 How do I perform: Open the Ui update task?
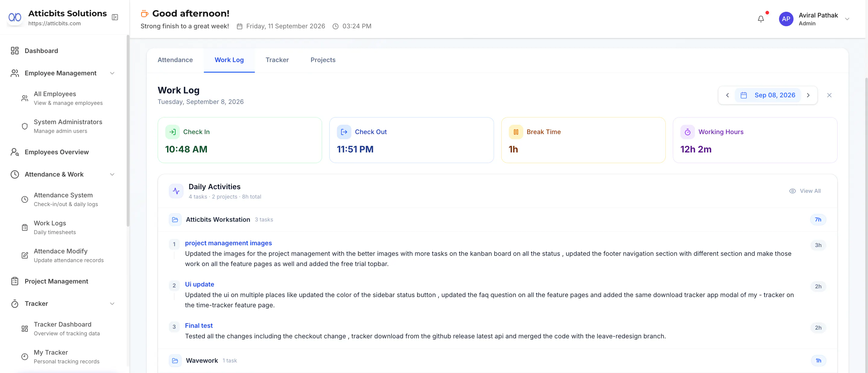tap(199, 284)
